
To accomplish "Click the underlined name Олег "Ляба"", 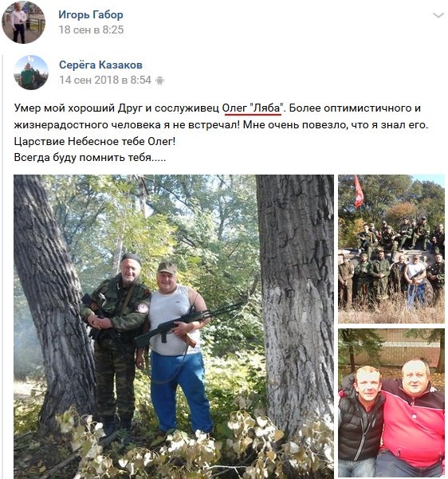I will click(x=253, y=108).
